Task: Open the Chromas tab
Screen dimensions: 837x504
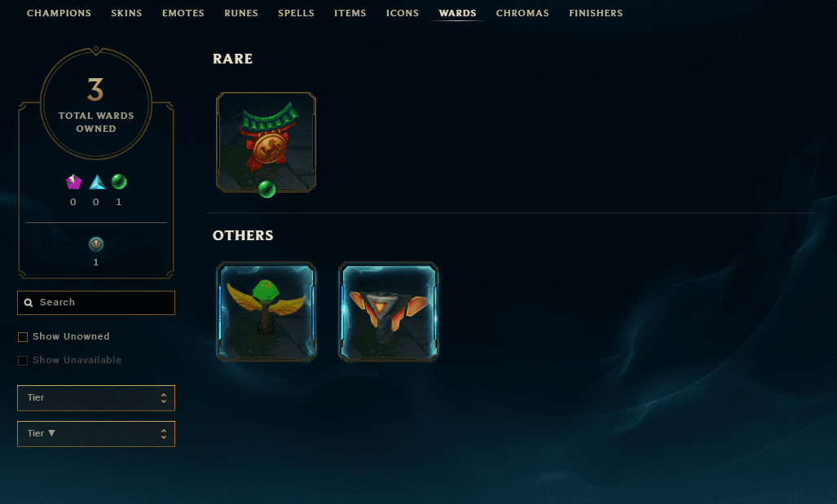Action: pos(522,13)
